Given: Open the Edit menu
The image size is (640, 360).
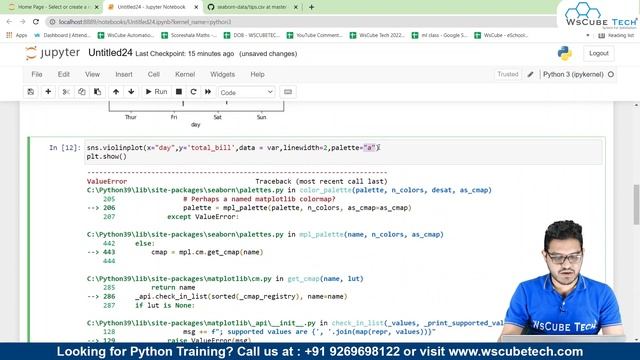Looking at the screenshot, I should [64, 74].
